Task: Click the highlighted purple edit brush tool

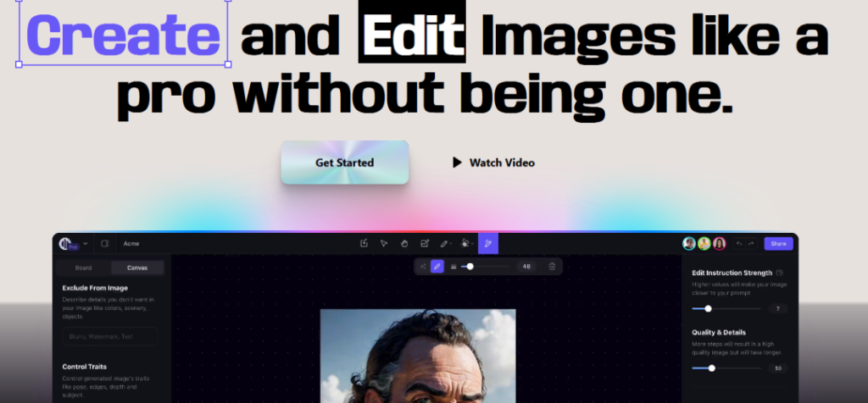Action: pyautogui.click(x=487, y=243)
